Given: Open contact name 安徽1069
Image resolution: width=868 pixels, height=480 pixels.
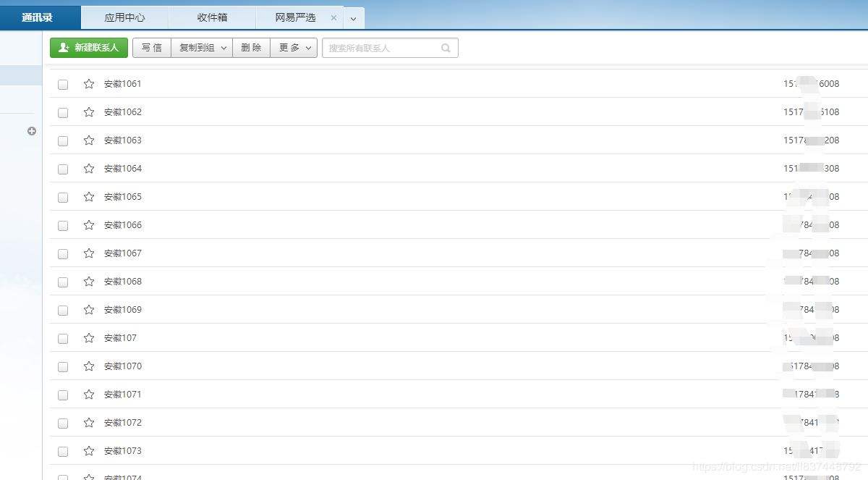Looking at the screenshot, I should [123, 310].
